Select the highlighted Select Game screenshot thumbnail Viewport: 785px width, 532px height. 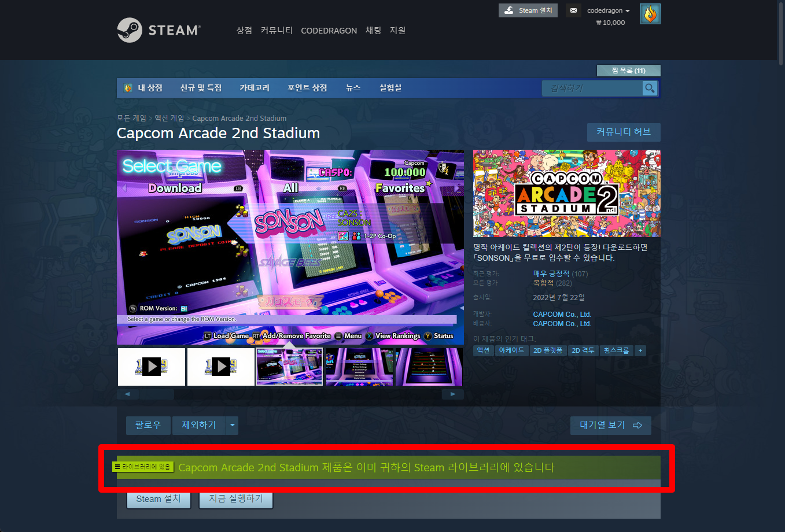(x=289, y=367)
